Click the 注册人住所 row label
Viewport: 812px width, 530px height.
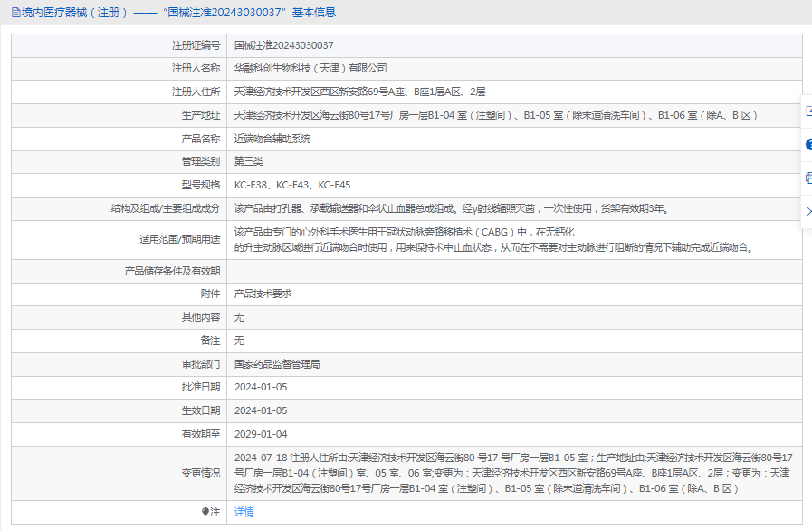click(x=196, y=92)
